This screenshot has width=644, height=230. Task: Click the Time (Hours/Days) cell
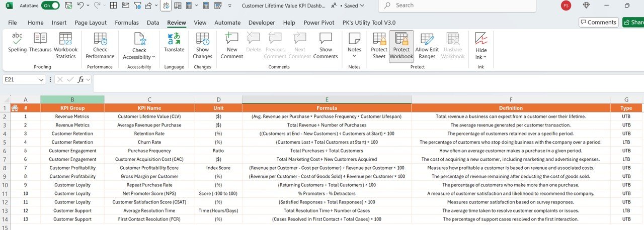point(218,210)
